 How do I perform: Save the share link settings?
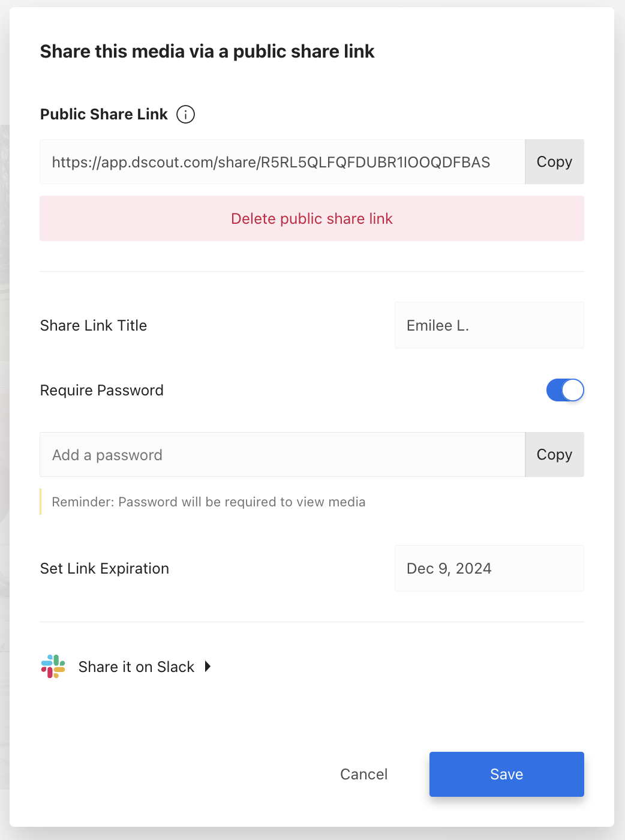coord(506,774)
